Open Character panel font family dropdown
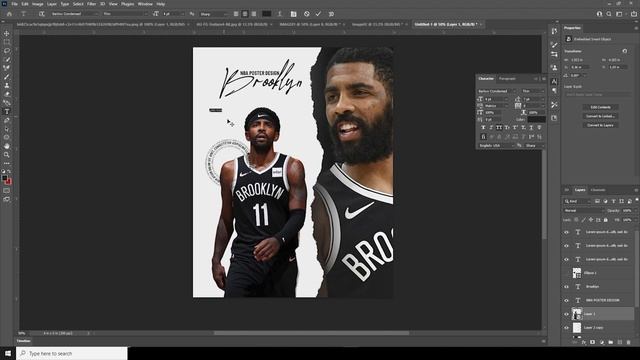Viewport: 640px width, 360px height. [497, 91]
